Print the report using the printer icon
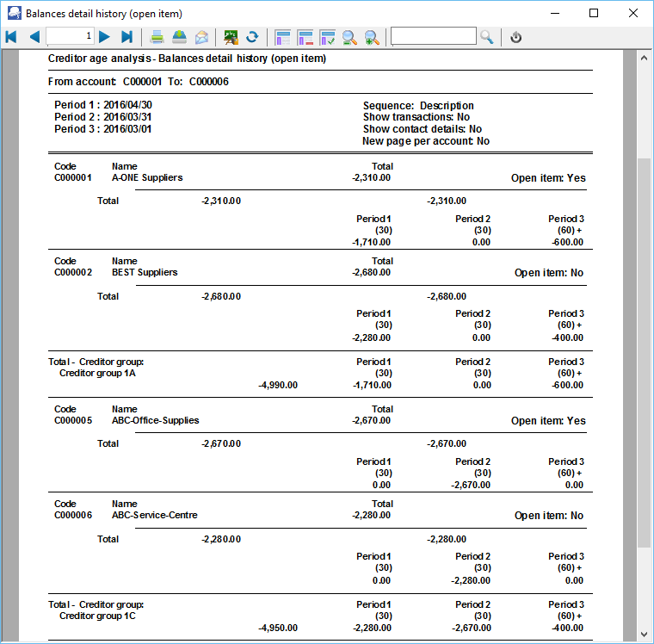 [157, 37]
